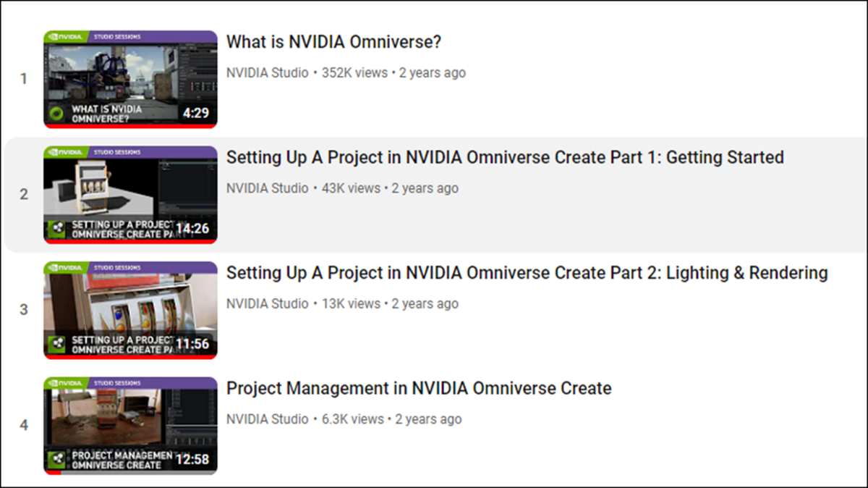Click playlist index number 1

pyautogui.click(x=24, y=79)
